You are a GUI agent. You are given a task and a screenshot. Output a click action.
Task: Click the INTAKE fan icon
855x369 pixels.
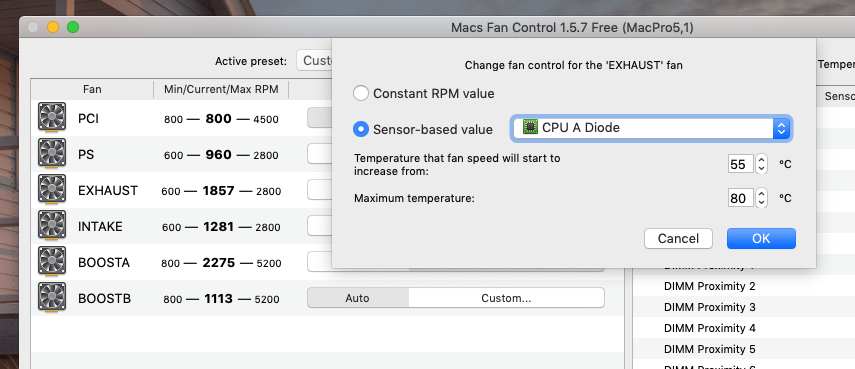(x=52, y=225)
